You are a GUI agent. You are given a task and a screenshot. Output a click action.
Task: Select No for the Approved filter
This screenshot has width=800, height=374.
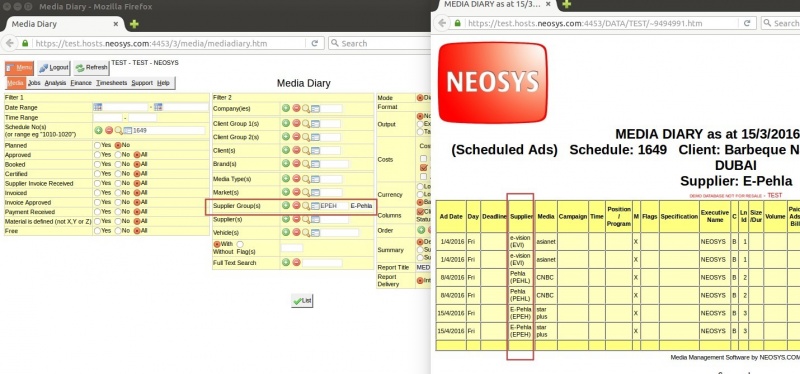point(117,155)
